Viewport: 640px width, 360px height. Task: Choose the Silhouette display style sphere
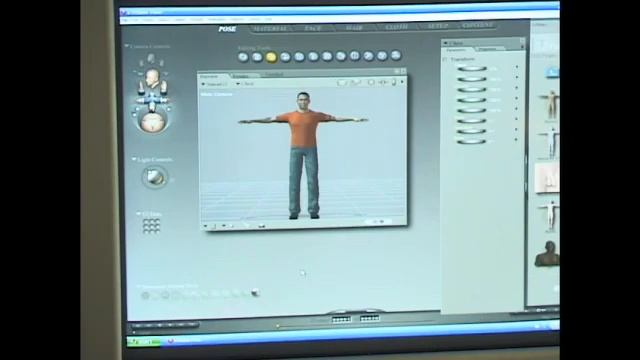[x=146, y=296]
